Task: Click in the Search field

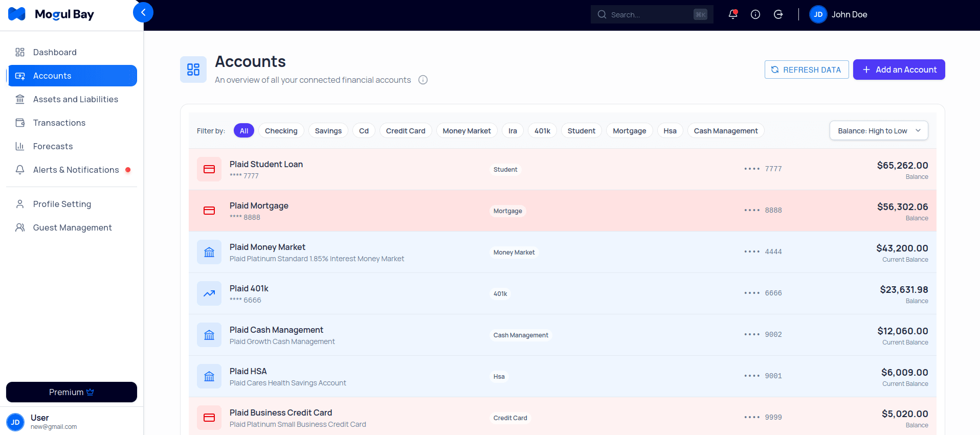Action: coord(652,14)
